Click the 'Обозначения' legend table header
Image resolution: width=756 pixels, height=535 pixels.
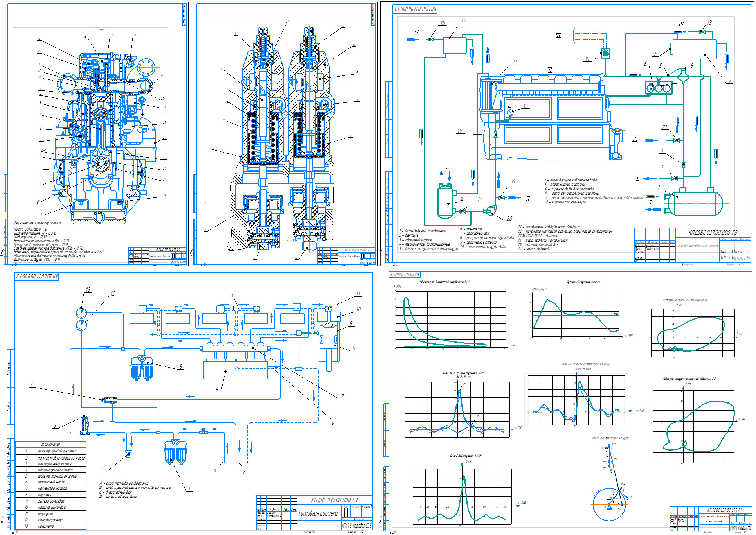click(x=50, y=444)
